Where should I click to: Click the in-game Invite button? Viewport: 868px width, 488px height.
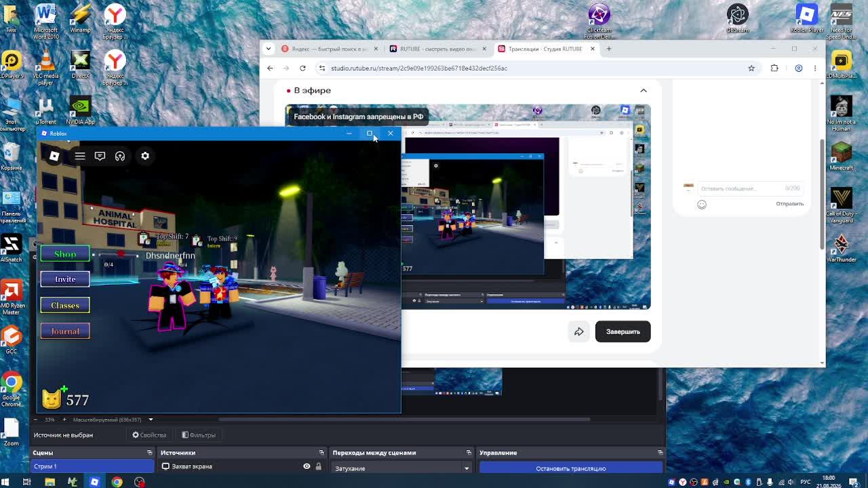point(65,279)
